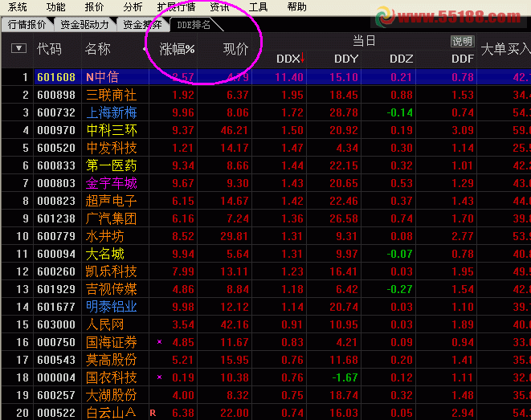Image resolution: width=531 pixels, height=420 pixels.
Task: Click stock code 603000
Action: [x=56, y=324]
